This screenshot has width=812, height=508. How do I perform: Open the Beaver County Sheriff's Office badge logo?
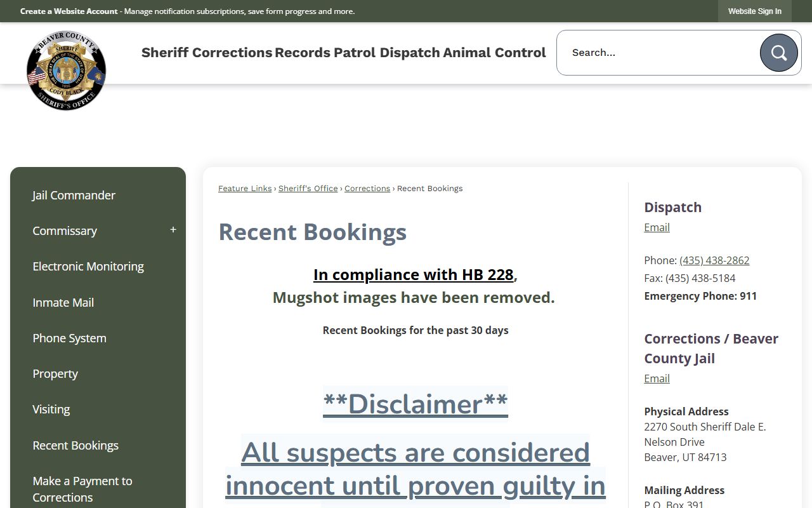pos(66,70)
